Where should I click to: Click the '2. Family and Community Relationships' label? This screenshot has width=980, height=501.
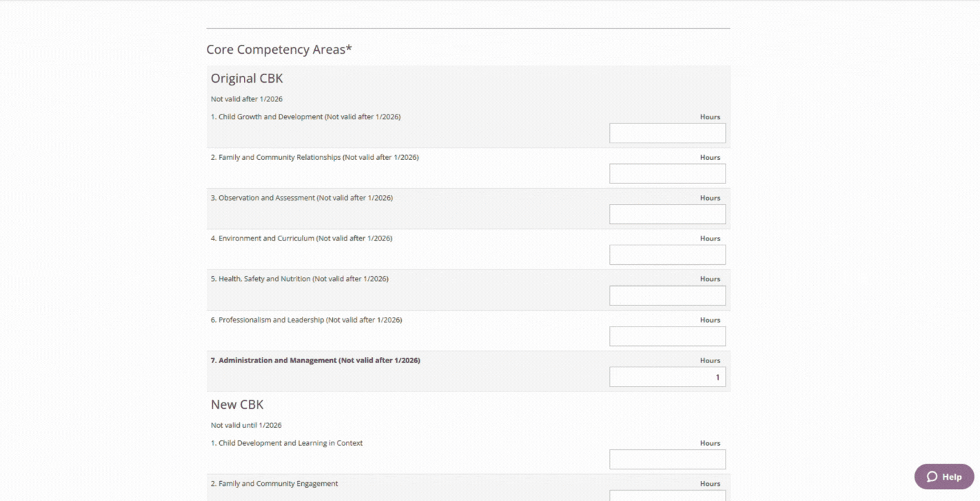pos(314,157)
